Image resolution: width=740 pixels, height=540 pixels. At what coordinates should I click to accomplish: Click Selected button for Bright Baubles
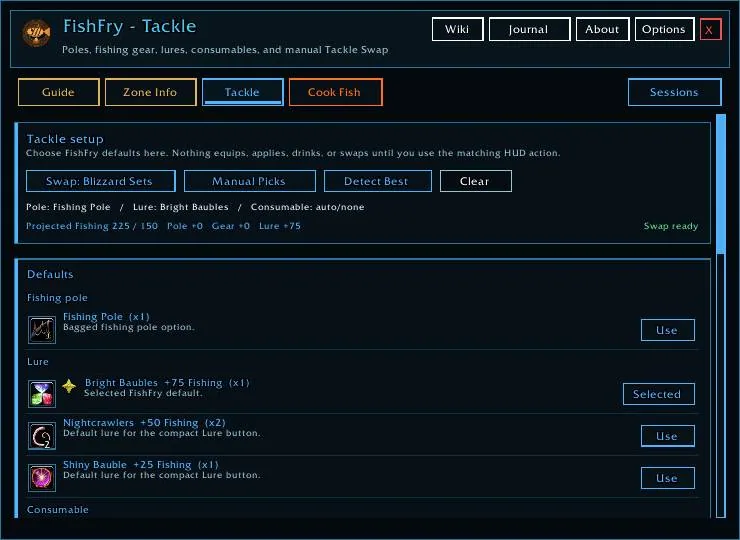point(658,394)
